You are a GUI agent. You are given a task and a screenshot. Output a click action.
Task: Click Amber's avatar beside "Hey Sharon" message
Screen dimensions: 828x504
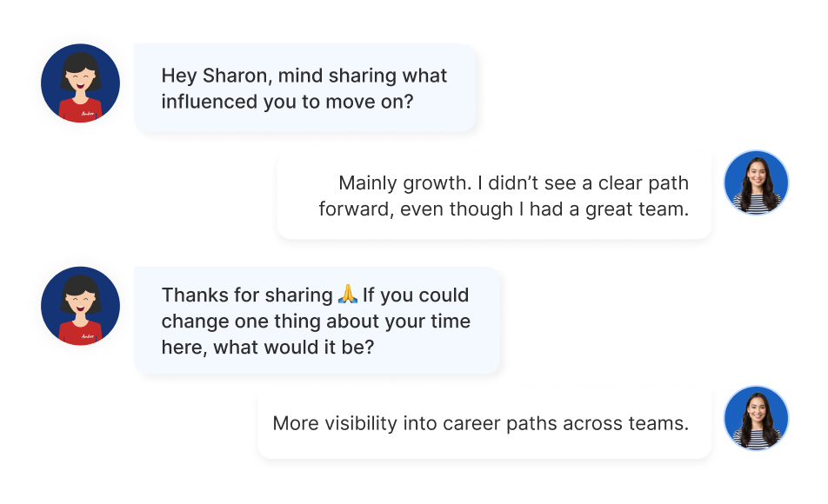(80, 83)
